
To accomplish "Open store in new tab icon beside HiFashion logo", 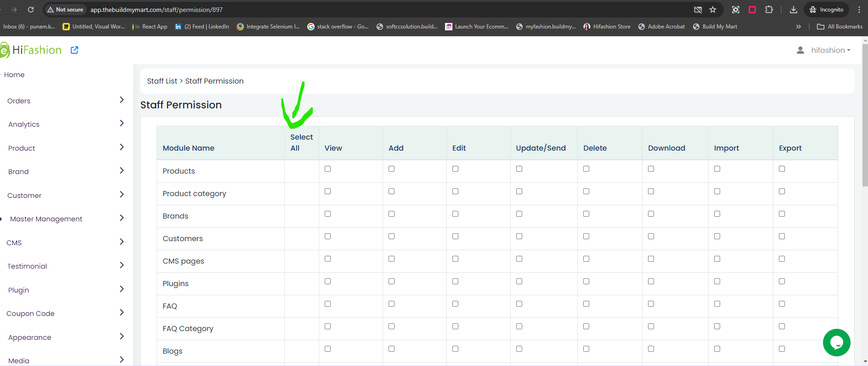I will [x=74, y=50].
